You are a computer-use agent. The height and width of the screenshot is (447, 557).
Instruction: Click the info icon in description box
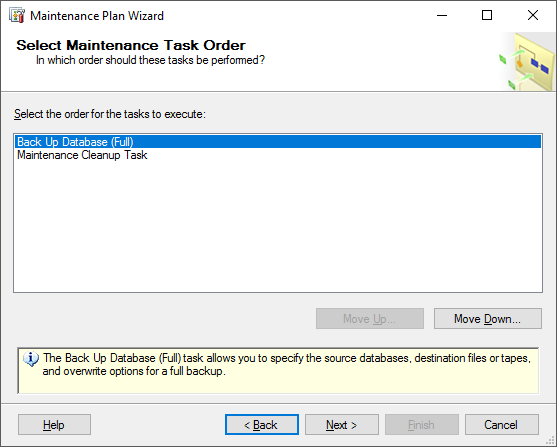(31, 359)
